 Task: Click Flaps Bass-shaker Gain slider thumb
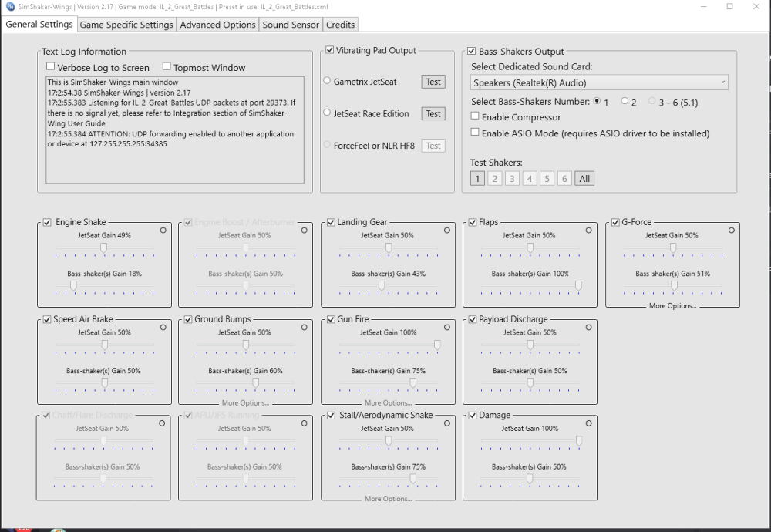click(578, 286)
